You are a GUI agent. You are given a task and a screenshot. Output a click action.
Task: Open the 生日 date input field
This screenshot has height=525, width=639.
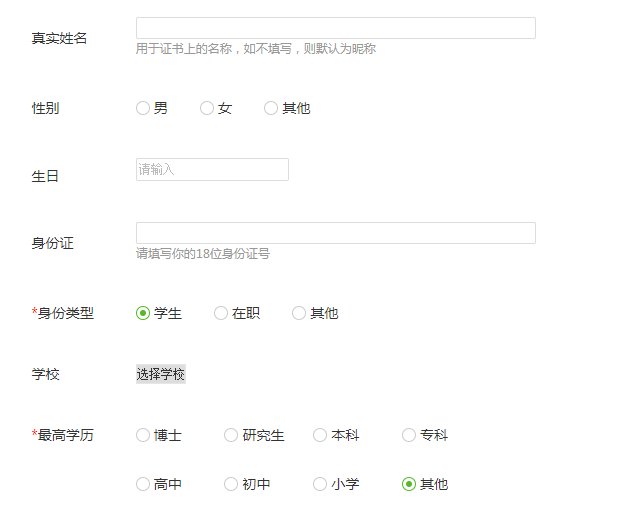(212, 170)
